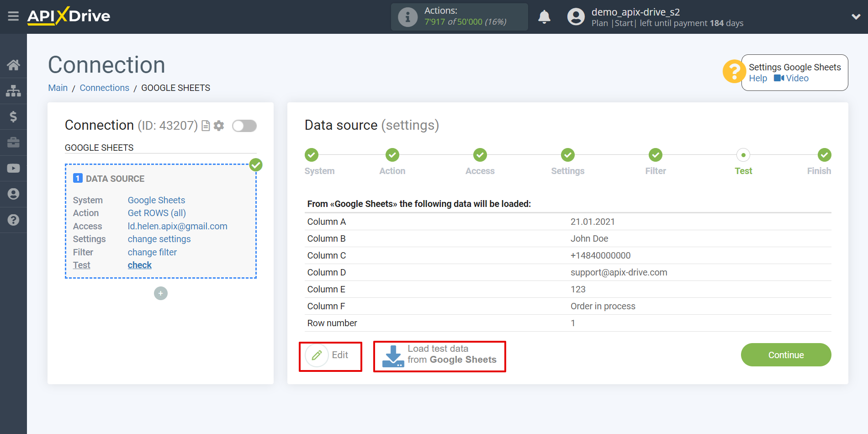Click change filter link
868x434 pixels.
coord(152,252)
